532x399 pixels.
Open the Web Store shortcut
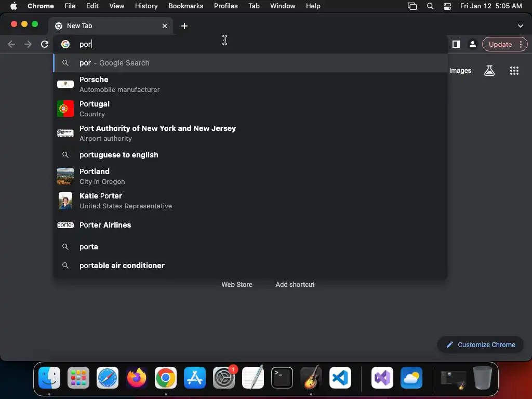(x=237, y=284)
